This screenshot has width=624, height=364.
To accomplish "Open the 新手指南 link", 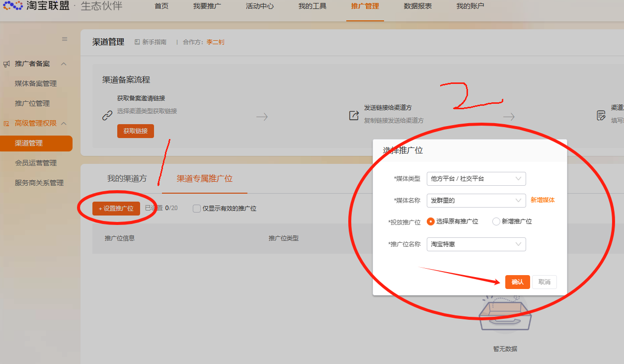I will coord(155,42).
